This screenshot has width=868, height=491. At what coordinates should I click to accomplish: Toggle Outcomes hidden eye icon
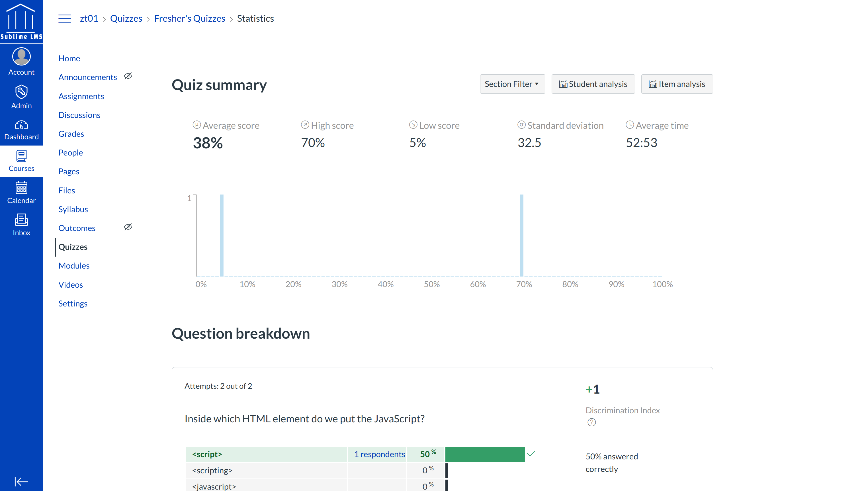pos(128,227)
